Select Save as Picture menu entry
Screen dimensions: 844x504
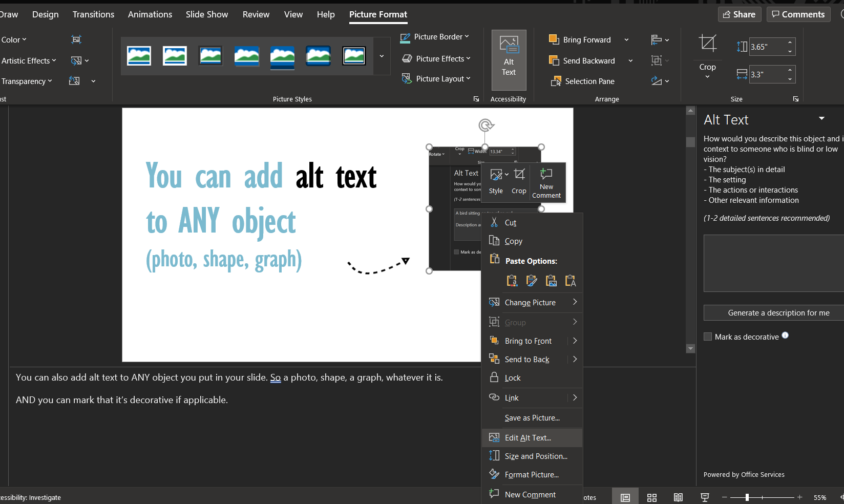(x=532, y=418)
